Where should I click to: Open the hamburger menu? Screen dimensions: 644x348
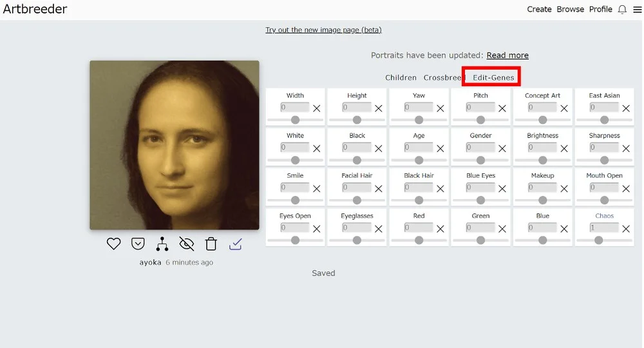coord(637,10)
